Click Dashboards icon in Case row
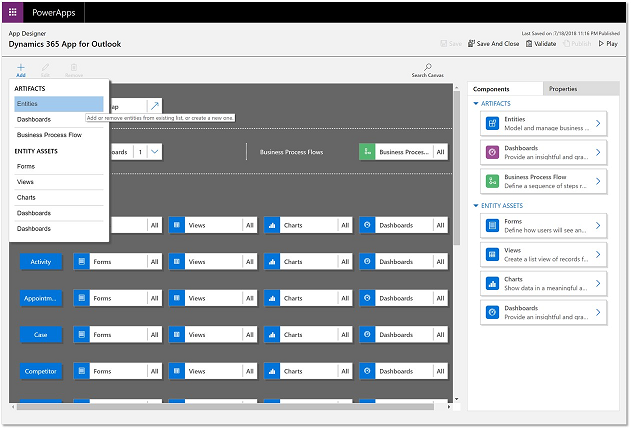This screenshot has height=429, width=631. pyautogui.click(x=367, y=334)
